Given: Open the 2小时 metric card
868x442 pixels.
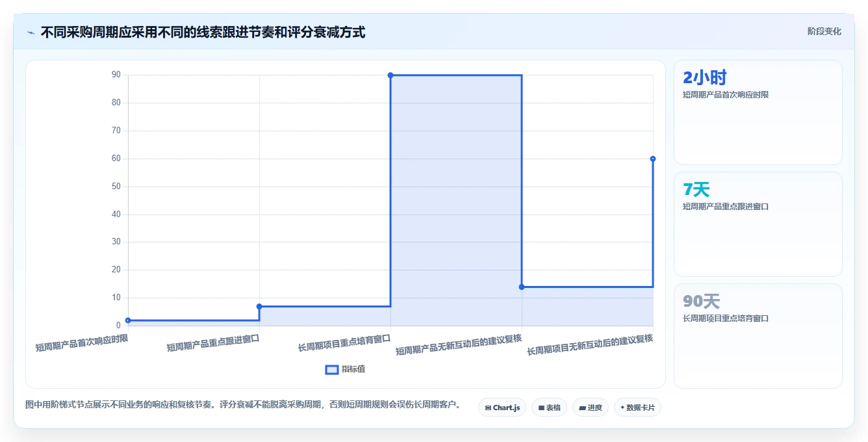Looking at the screenshot, I should pyautogui.click(x=758, y=112).
